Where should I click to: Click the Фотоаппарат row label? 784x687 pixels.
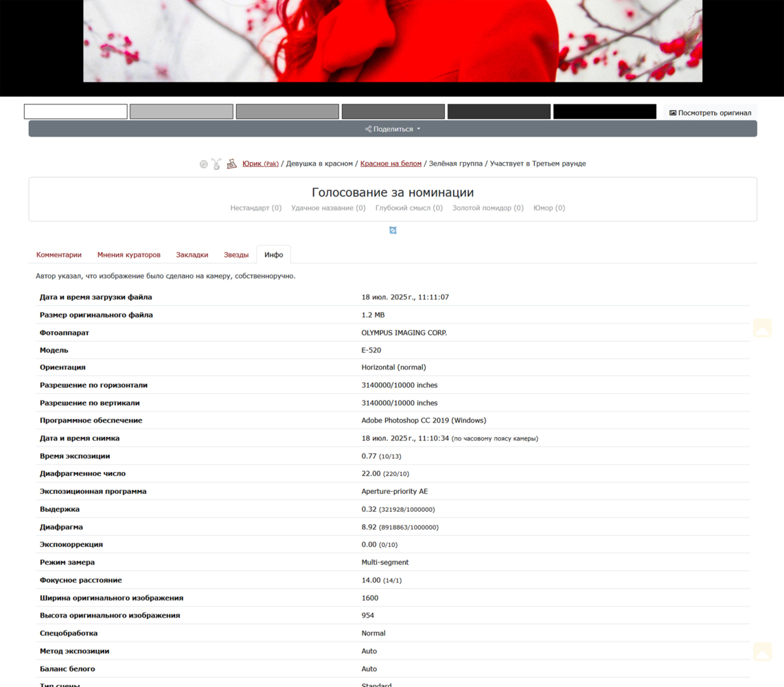tap(65, 333)
